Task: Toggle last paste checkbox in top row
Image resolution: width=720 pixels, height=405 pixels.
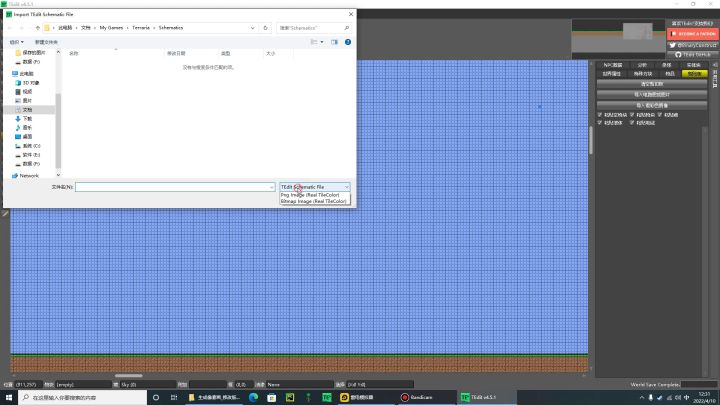Action: coord(660,114)
